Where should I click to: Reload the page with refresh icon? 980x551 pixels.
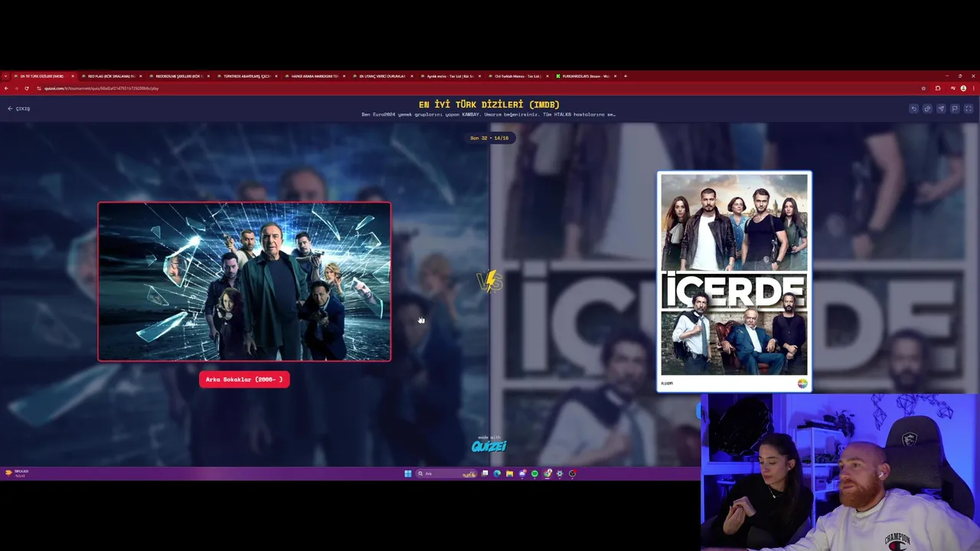(26, 88)
